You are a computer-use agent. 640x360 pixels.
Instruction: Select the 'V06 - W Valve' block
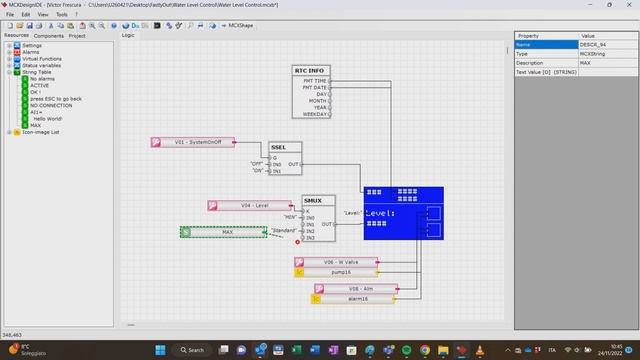pyautogui.click(x=336, y=262)
